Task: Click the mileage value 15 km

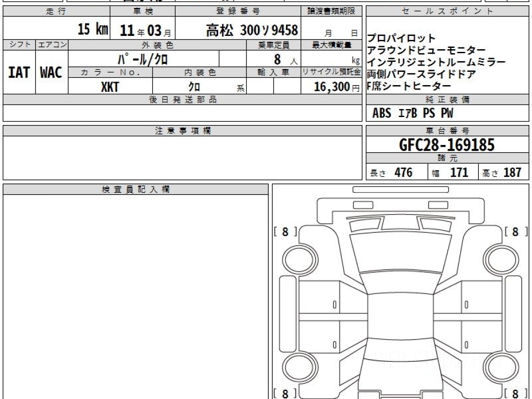Action: [x=93, y=30]
